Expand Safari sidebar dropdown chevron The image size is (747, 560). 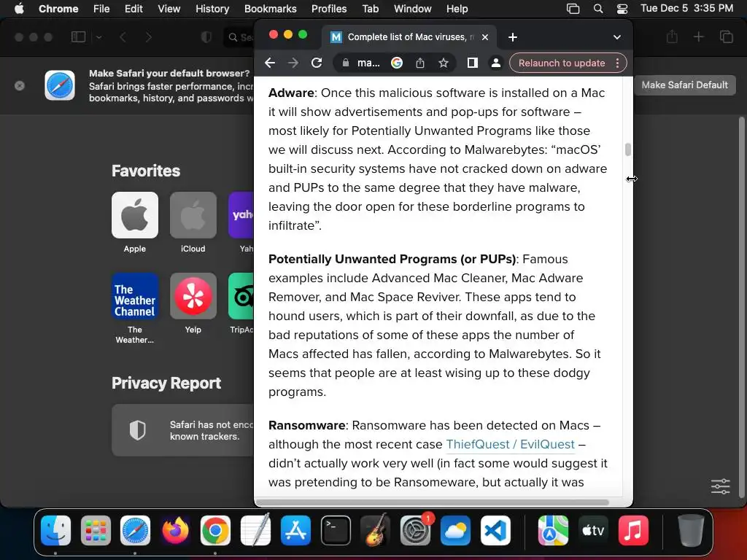click(x=98, y=37)
